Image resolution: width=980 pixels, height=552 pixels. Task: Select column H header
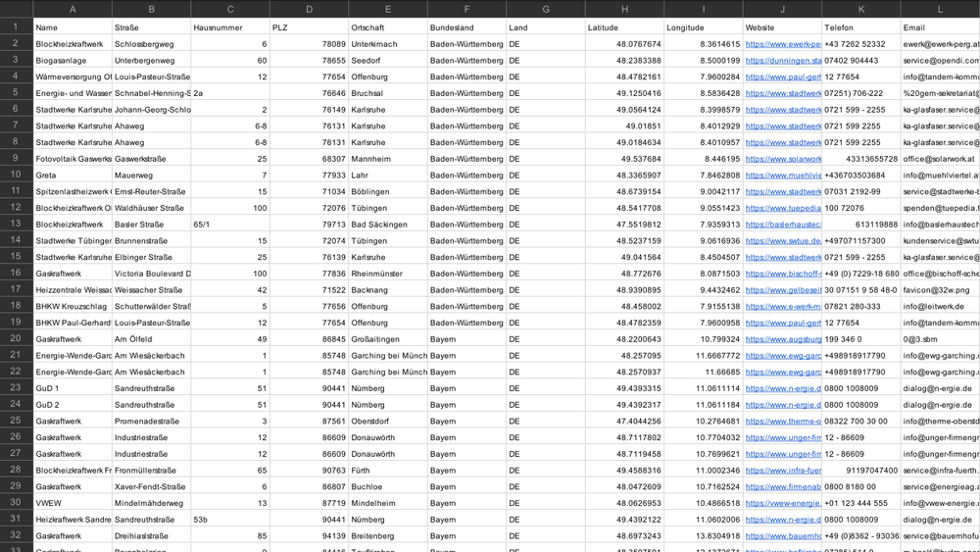[x=624, y=9]
